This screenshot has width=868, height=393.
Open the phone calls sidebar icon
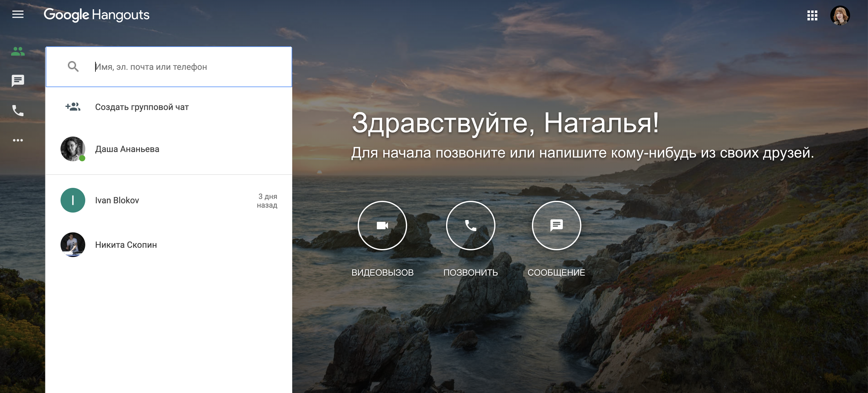click(18, 110)
